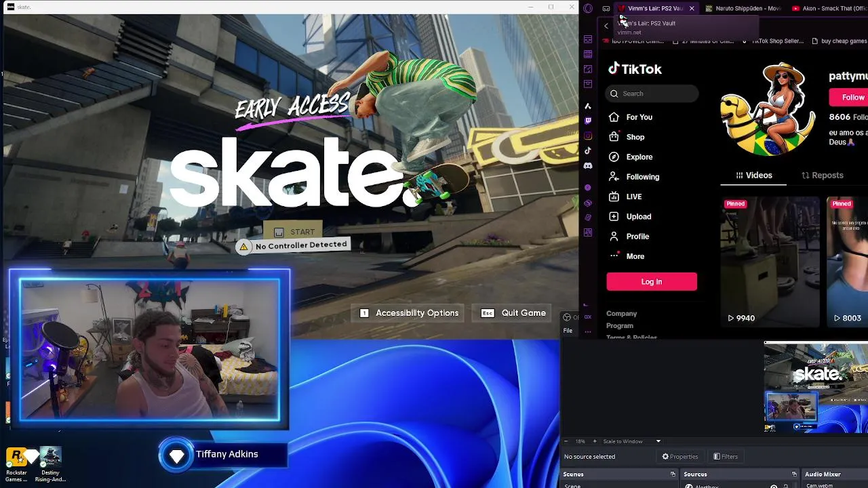Open pinned video with 8003 views

[x=848, y=262]
